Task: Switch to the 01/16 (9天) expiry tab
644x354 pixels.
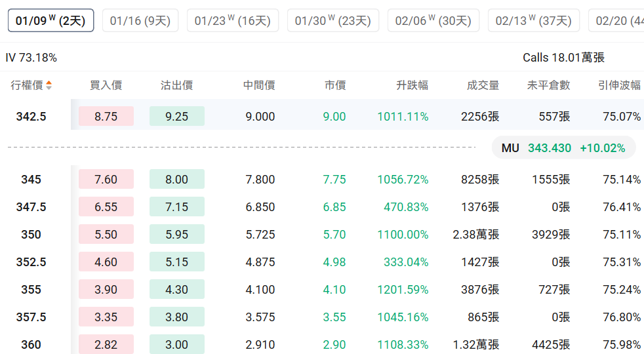Action: [140, 21]
